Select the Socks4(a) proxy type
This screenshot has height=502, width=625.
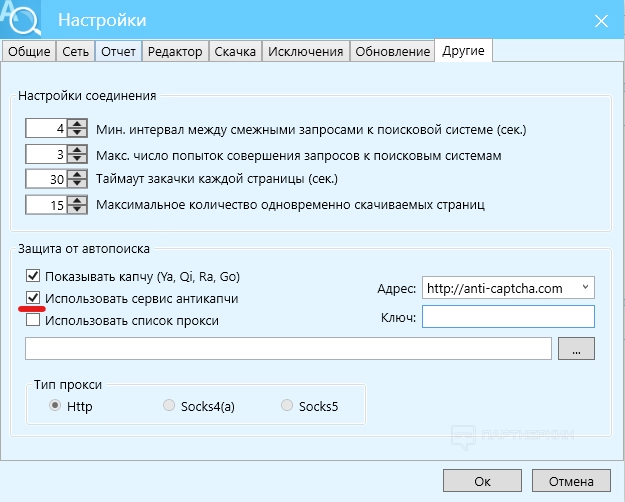(x=169, y=406)
